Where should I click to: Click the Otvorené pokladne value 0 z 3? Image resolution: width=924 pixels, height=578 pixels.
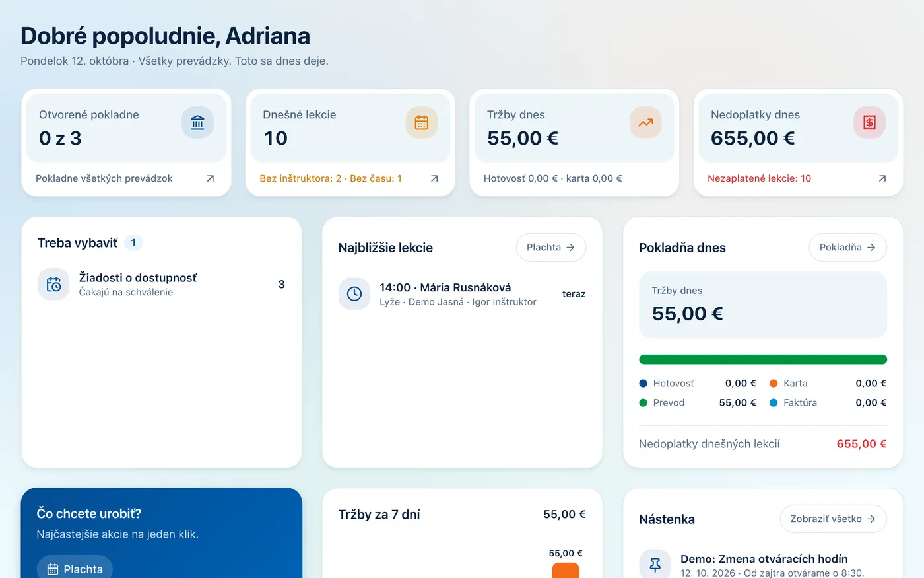tap(60, 138)
